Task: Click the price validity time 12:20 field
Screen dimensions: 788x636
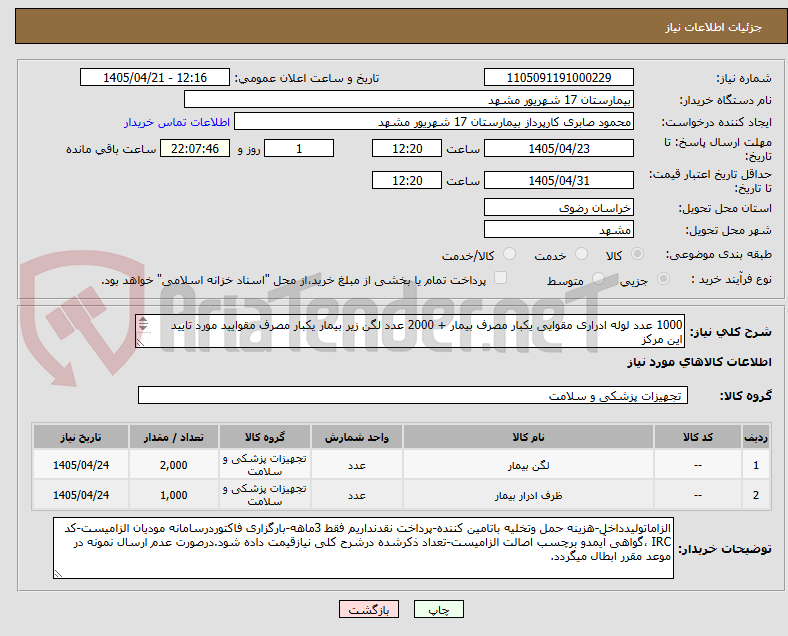Action: tap(407, 180)
